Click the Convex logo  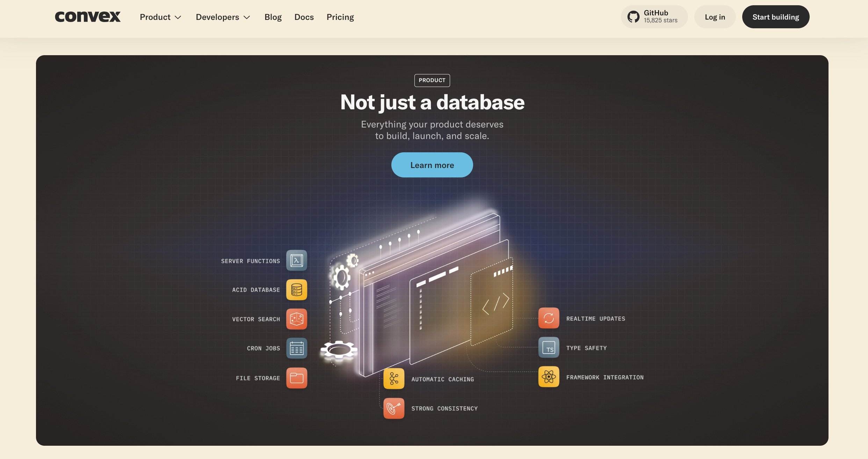pyautogui.click(x=88, y=16)
